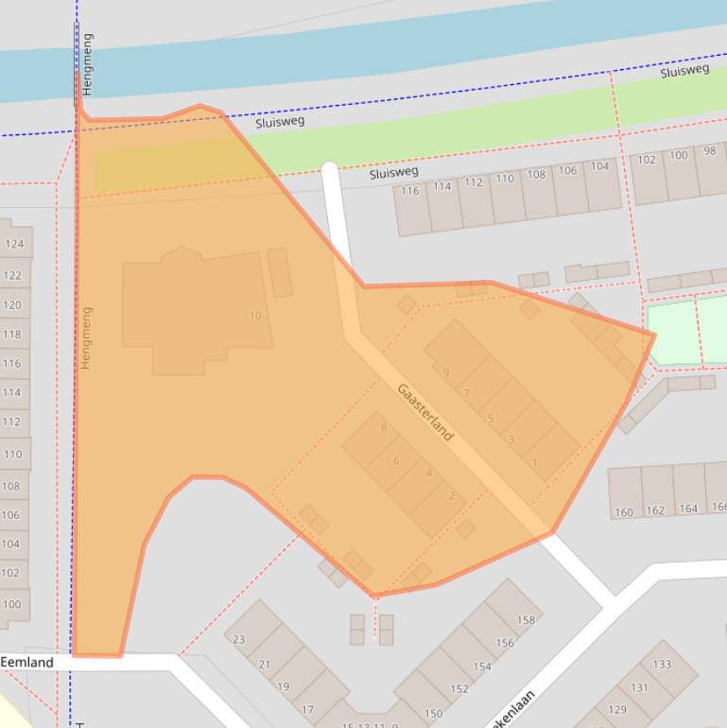Screen dimensions: 727x728
Task: Select building number 124
Action: (x=13, y=244)
